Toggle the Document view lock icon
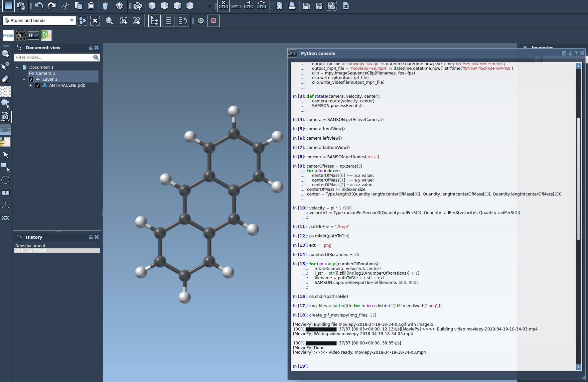This screenshot has height=382, width=588. click(91, 48)
